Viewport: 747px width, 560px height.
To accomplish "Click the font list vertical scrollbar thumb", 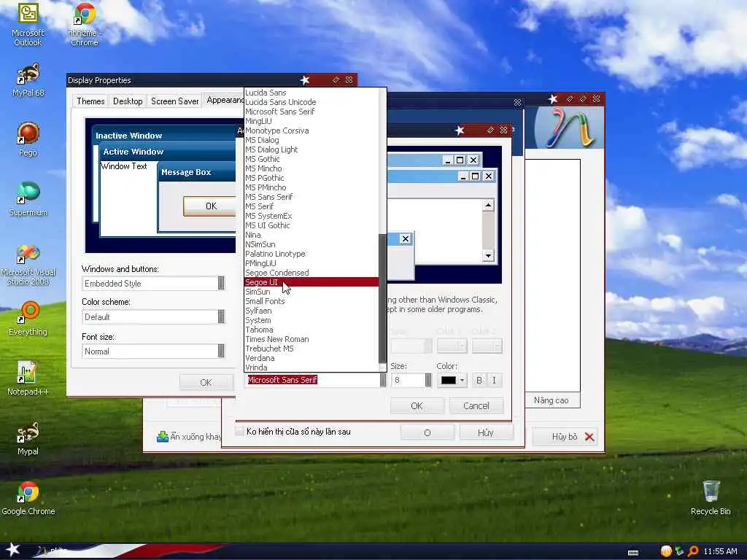I will tap(382, 298).
